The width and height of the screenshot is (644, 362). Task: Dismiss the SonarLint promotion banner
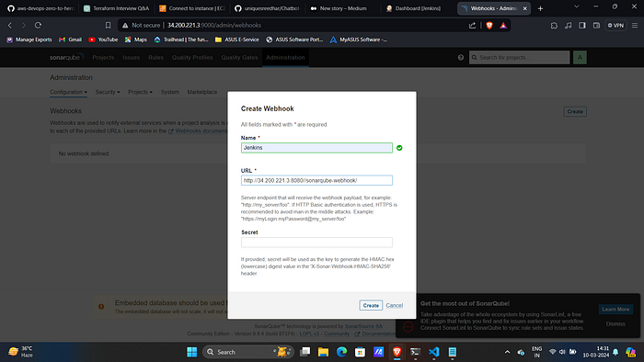click(615, 324)
